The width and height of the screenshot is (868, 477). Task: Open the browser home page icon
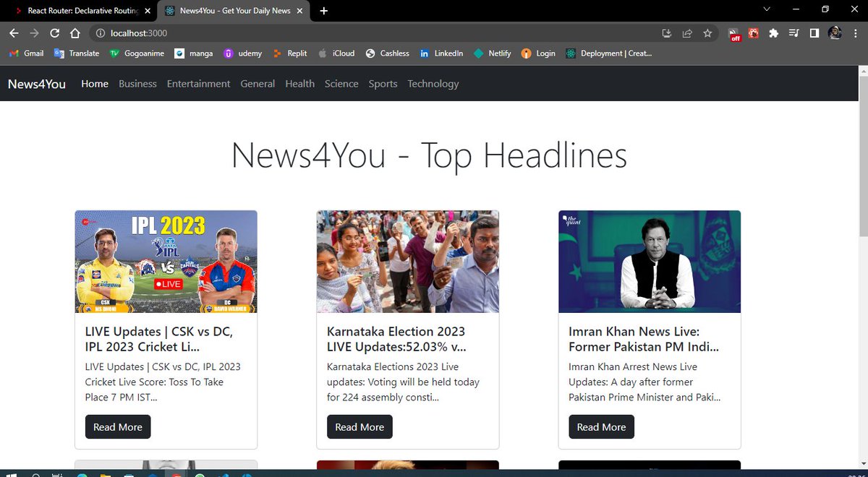pos(75,33)
